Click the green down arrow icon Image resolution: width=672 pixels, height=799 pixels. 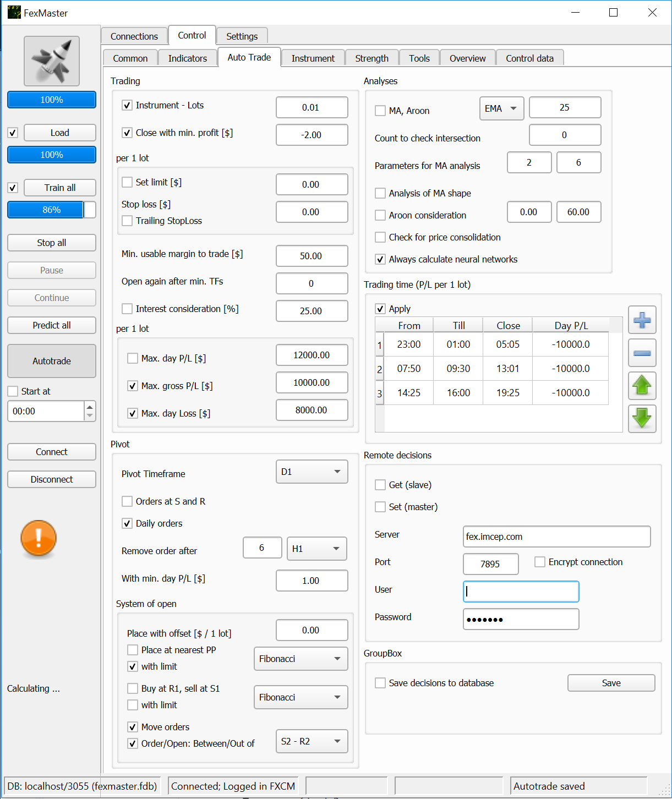point(642,419)
